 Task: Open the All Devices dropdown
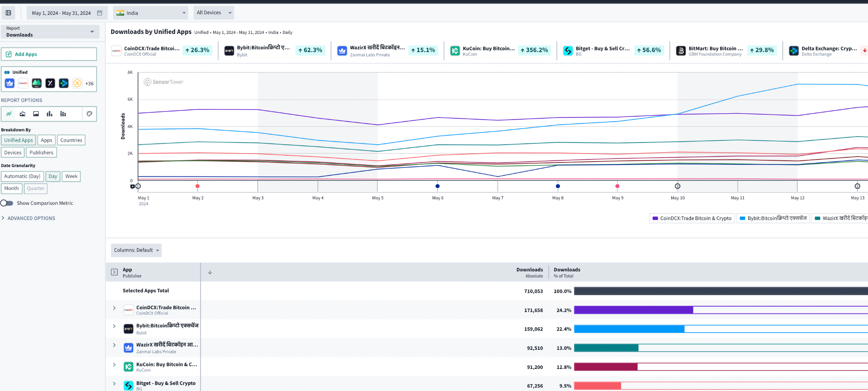click(214, 13)
